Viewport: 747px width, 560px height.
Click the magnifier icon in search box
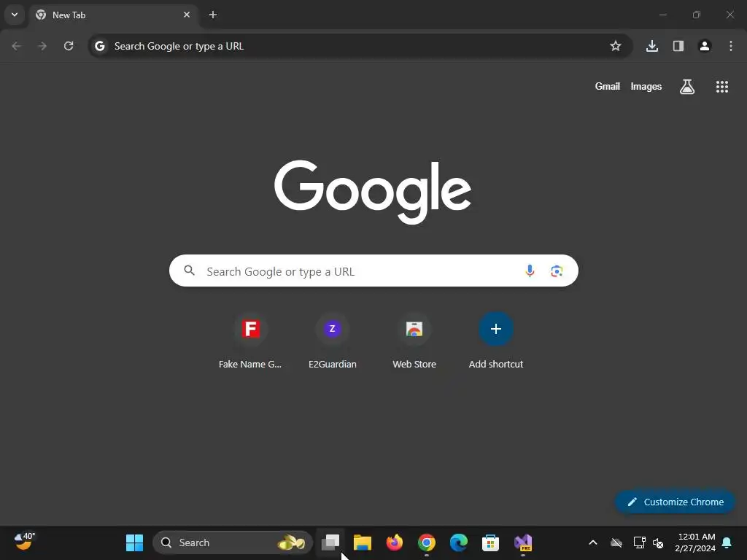tap(190, 271)
